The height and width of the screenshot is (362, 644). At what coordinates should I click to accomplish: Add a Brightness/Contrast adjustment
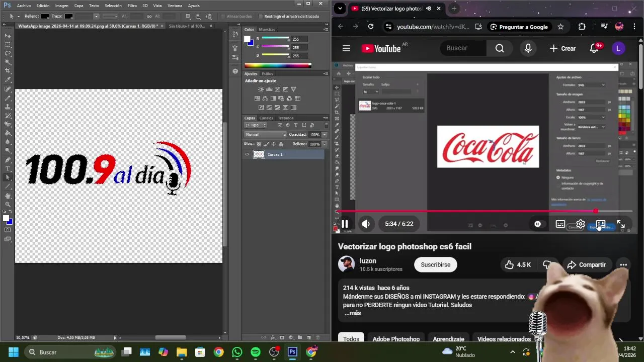point(261,89)
